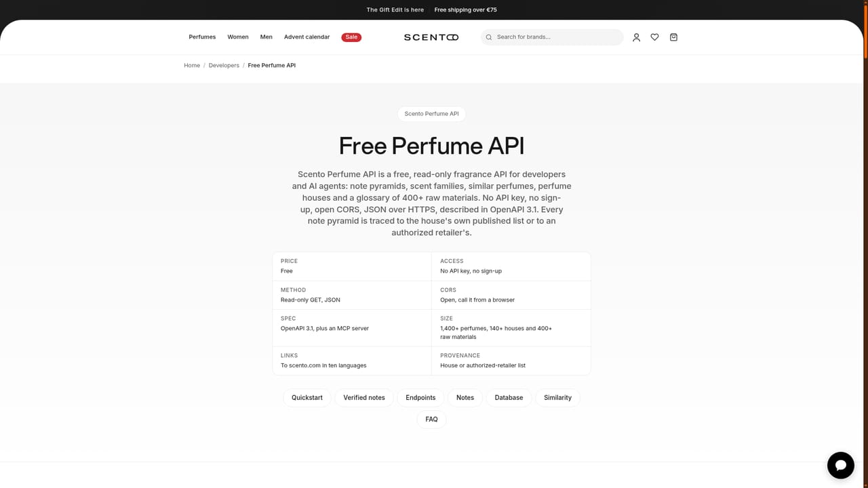Click the 1,400+ perfumes size cell
The width and height of the screenshot is (868, 488).
pyautogui.click(x=511, y=328)
